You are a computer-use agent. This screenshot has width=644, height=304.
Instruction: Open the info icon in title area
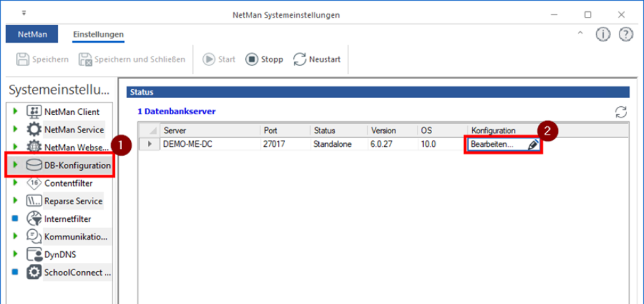(x=603, y=35)
